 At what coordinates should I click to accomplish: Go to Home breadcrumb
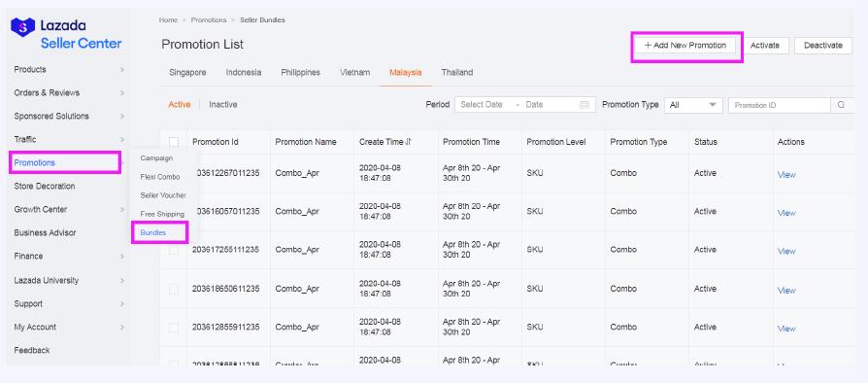click(168, 20)
